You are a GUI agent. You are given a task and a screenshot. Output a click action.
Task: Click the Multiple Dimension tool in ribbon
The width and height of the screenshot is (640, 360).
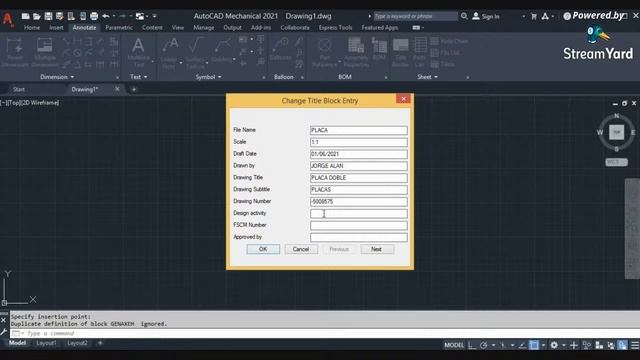coord(45,52)
